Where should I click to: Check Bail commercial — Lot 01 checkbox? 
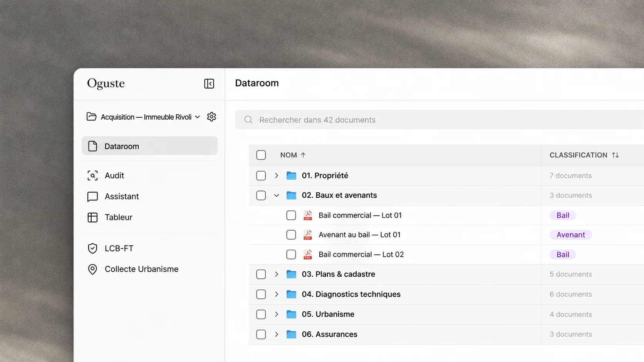point(291,215)
